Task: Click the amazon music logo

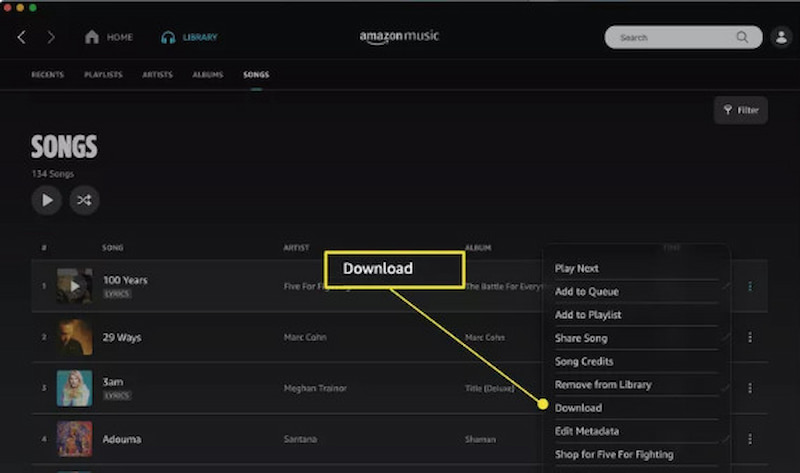Action: tap(399, 37)
